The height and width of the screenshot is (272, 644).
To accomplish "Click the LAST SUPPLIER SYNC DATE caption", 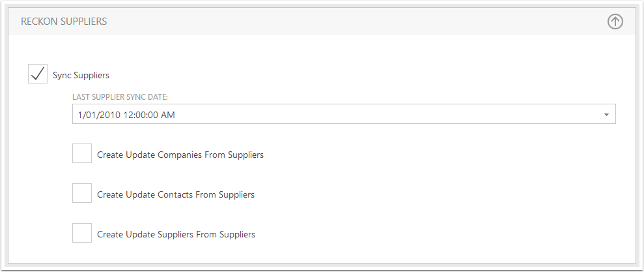I will [x=120, y=97].
